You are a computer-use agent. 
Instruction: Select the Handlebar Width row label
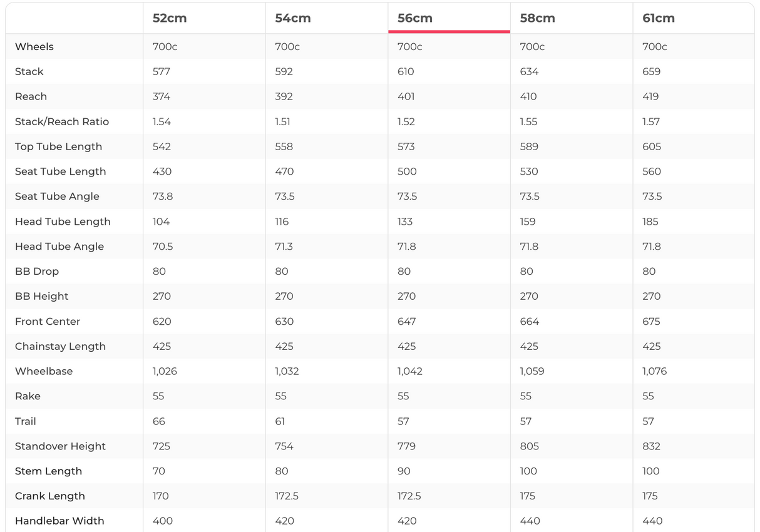59,521
